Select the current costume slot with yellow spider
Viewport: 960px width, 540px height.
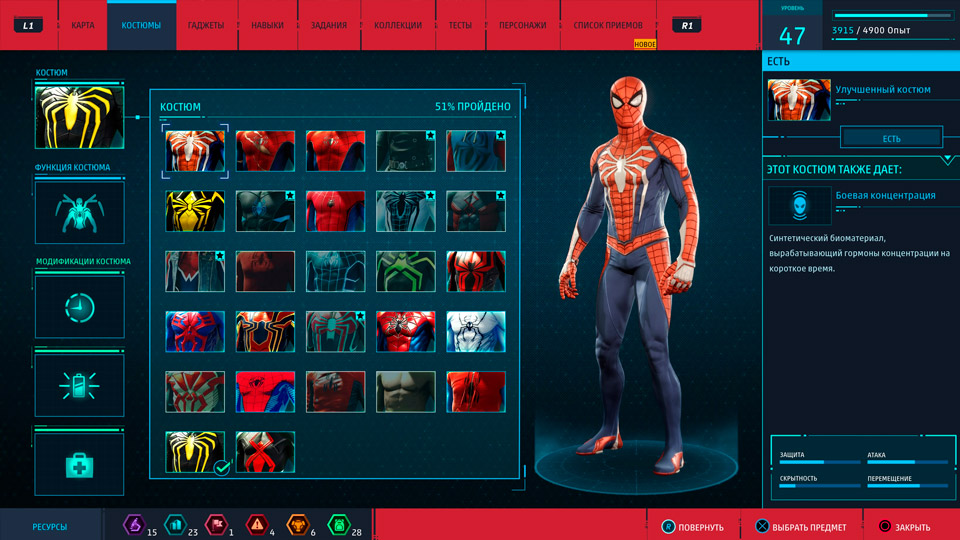pyautogui.click(x=80, y=117)
